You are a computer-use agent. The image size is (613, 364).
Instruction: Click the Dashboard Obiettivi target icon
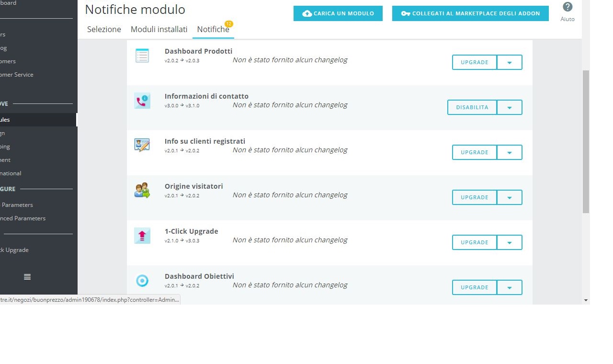(142, 281)
